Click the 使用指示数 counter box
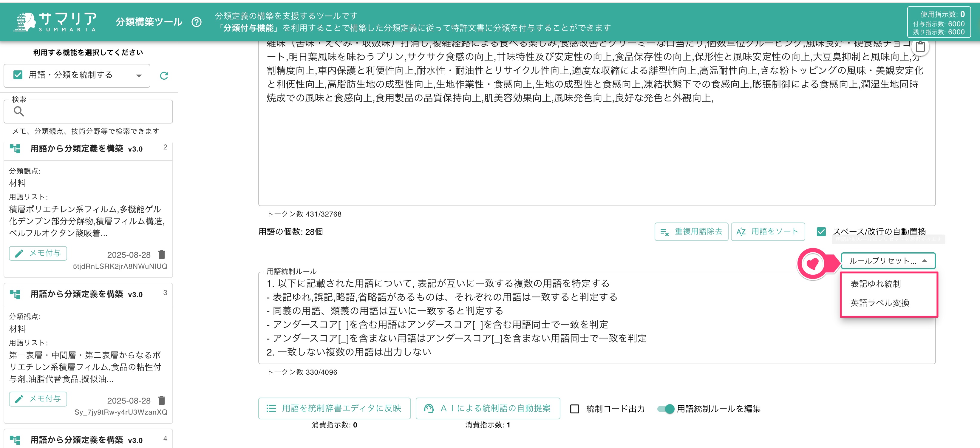Screen dimensions: 980x448 click(x=939, y=22)
